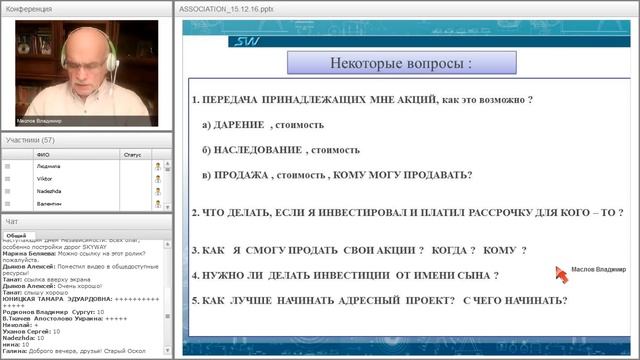
Task: Select participant Людмила in the list
Action: [49, 166]
